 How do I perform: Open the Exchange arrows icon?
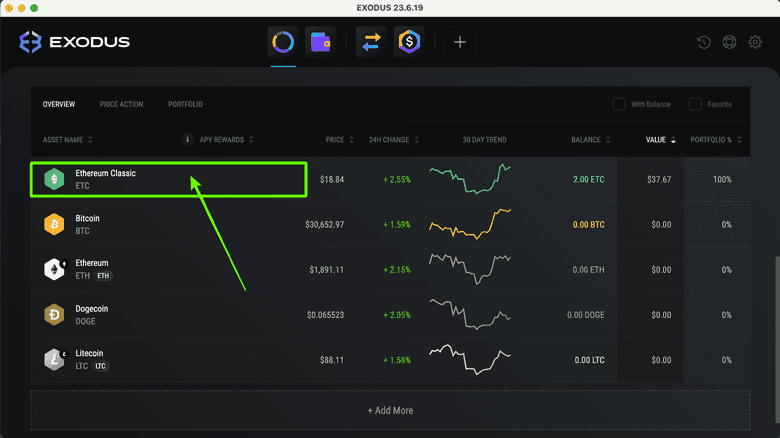371,43
